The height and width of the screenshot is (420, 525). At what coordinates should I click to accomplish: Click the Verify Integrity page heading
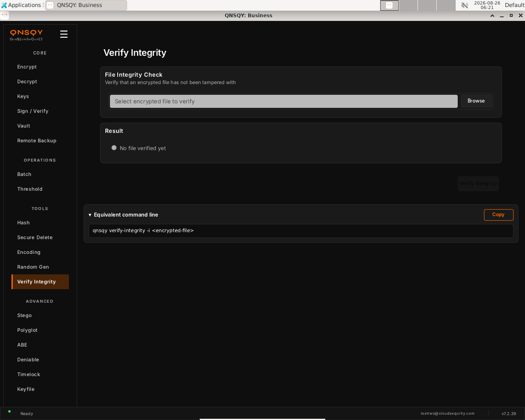point(135,53)
